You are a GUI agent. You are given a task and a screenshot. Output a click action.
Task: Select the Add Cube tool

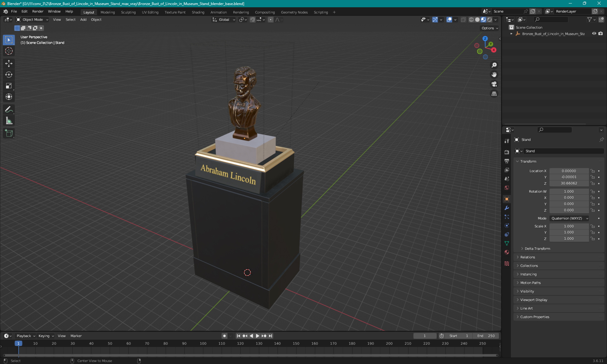tap(9, 133)
